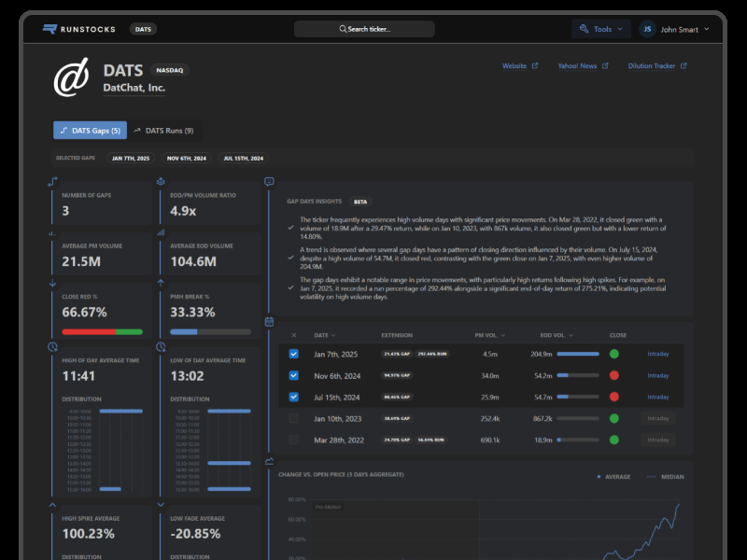Click the 292.44% RUN tag on Jan 7th row
The height and width of the screenshot is (560, 747).
point(432,354)
